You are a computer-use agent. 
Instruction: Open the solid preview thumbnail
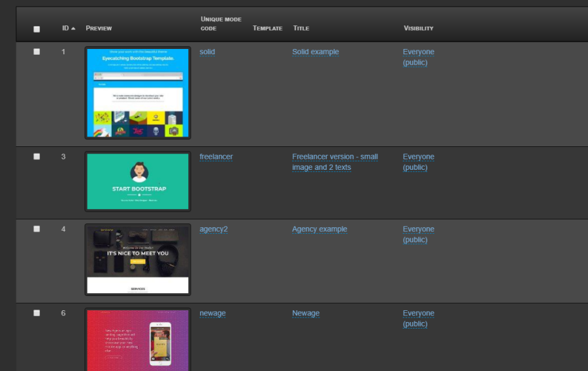pyautogui.click(x=138, y=93)
